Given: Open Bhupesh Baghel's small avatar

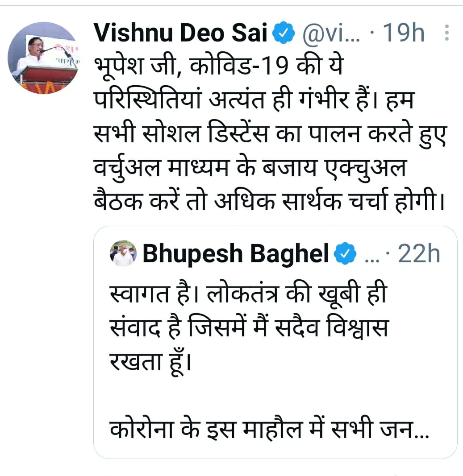Looking at the screenshot, I should tap(123, 254).
